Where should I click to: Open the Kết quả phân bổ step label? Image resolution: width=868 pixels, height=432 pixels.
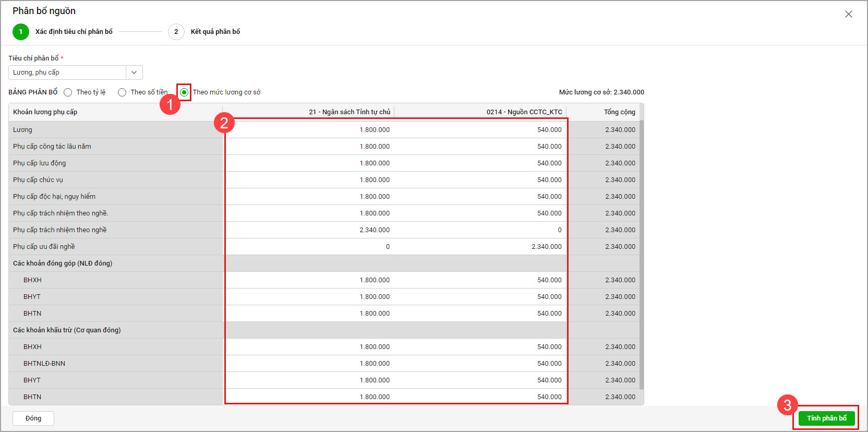pyautogui.click(x=215, y=32)
